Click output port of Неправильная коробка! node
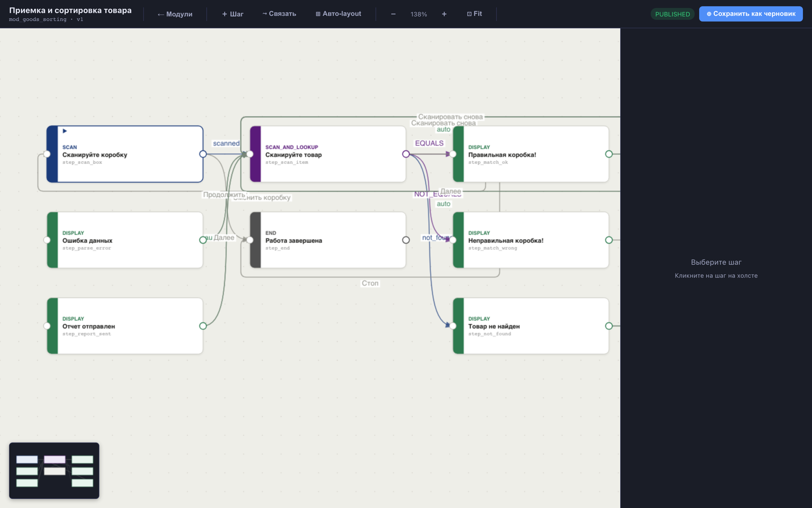 pos(609,240)
